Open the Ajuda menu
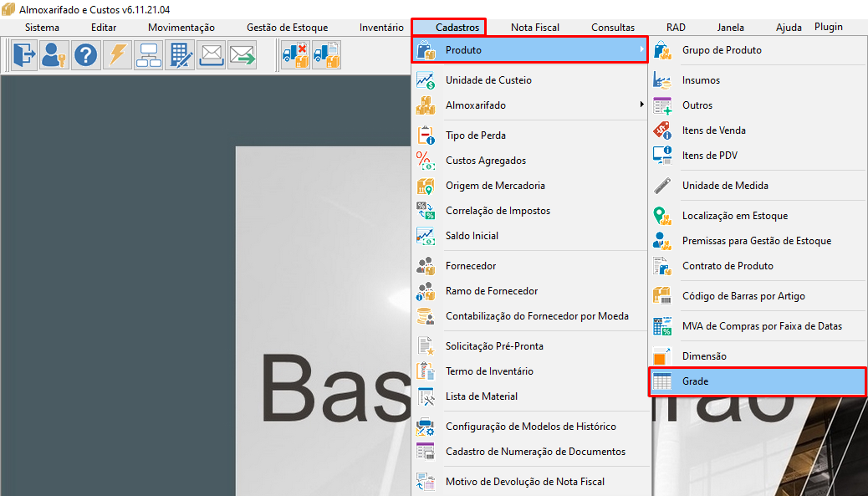868x496 pixels. (x=789, y=27)
